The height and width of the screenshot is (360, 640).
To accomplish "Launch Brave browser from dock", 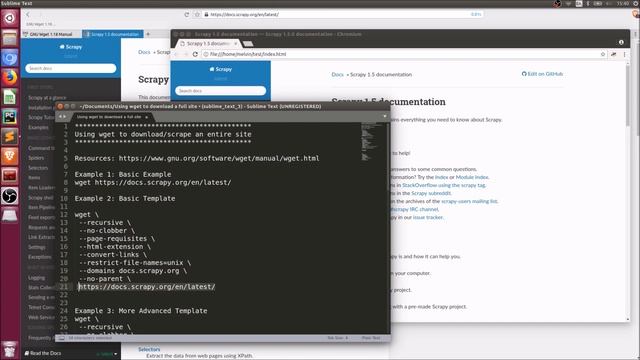I will (9, 156).
